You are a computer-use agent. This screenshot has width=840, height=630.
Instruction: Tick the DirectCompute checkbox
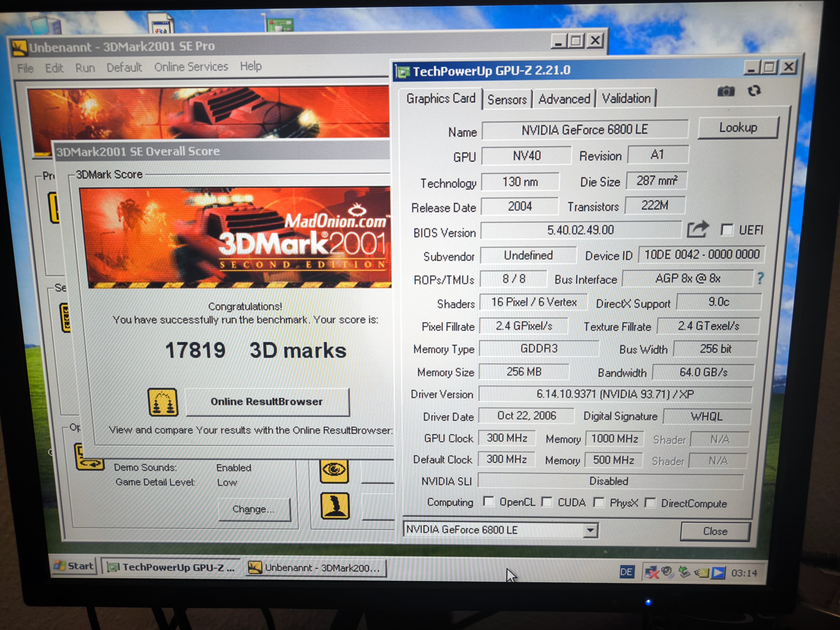pos(650,503)
